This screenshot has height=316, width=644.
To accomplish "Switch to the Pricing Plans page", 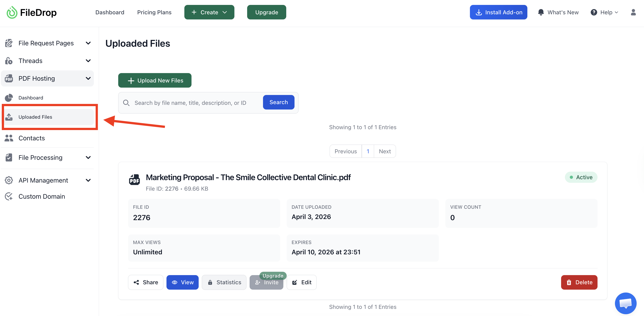I will [154, 12].
